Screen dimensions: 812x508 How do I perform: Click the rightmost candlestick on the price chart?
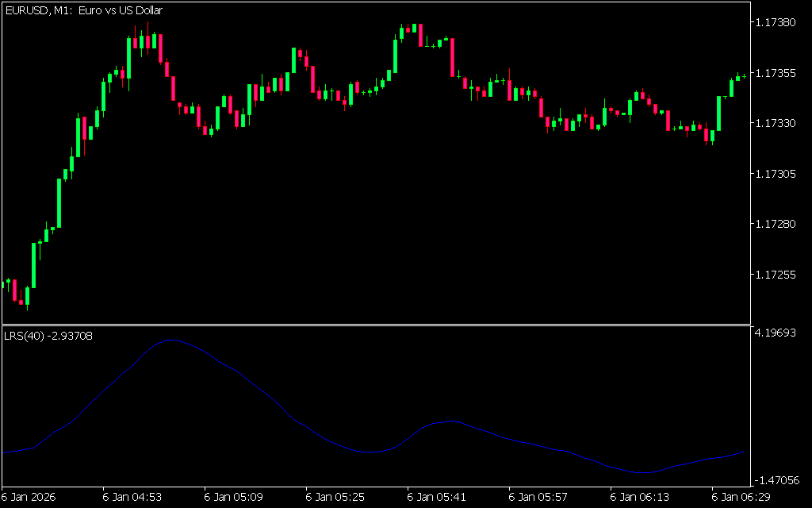pyautogui.click(x=744, y=76)
